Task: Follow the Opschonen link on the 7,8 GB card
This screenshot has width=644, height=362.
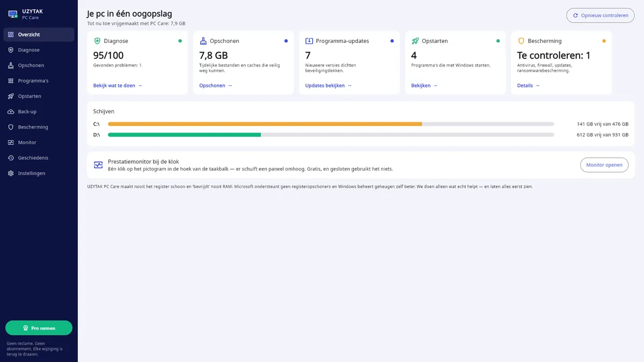Action: [216, 85]
